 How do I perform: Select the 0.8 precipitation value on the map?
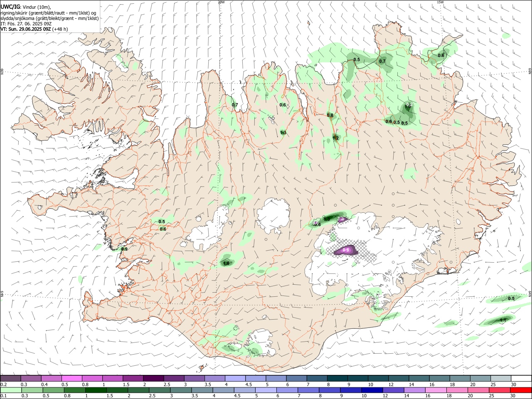330,115
